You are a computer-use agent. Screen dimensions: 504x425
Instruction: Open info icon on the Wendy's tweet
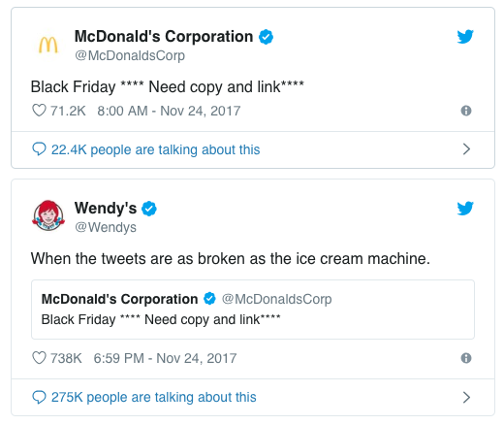466,358
